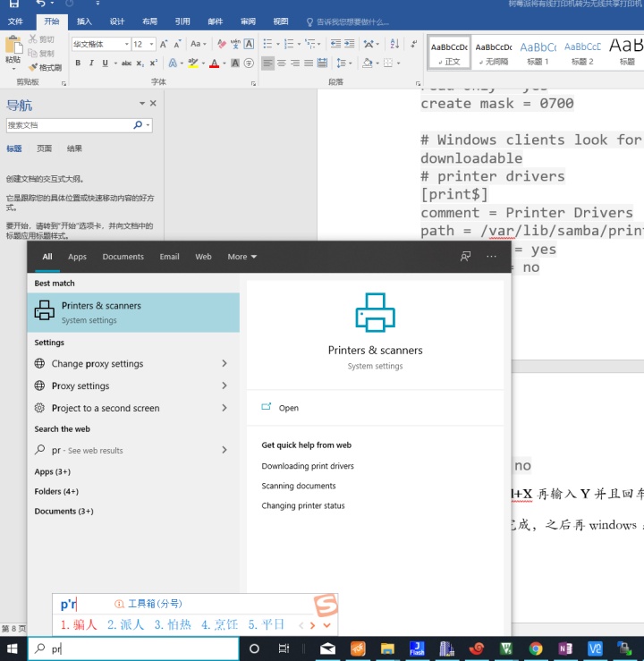Image resolution: width=644 pixels, height=661 pixels.
Task: Open Changing printer status help link
Action: click(x=303, y=505)
